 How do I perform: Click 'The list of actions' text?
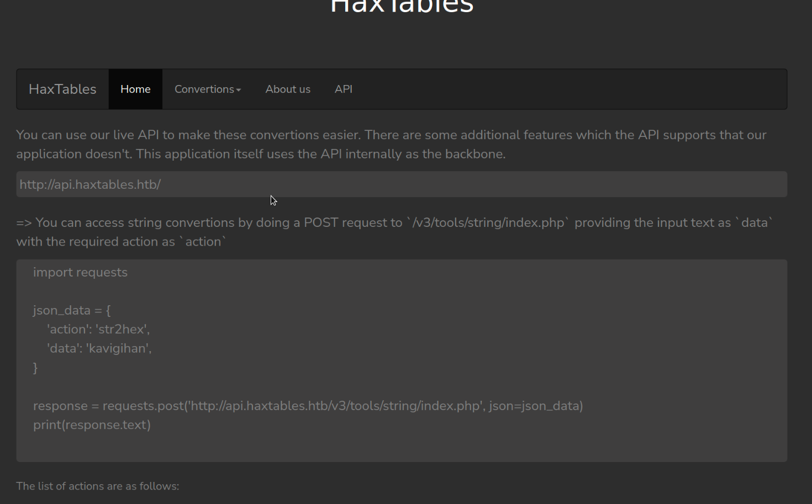97,486
